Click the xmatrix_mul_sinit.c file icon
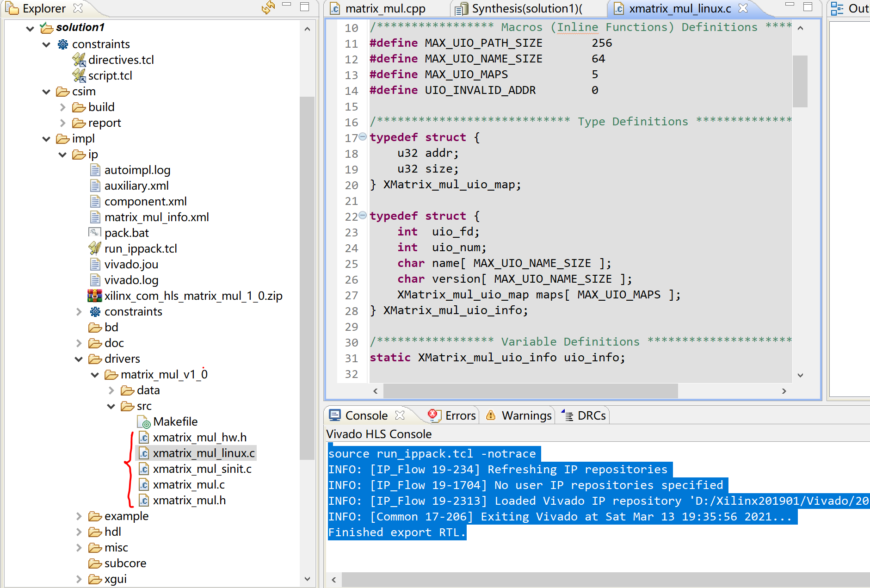Viewport: 870px width, 588px height. click(144, 469)
